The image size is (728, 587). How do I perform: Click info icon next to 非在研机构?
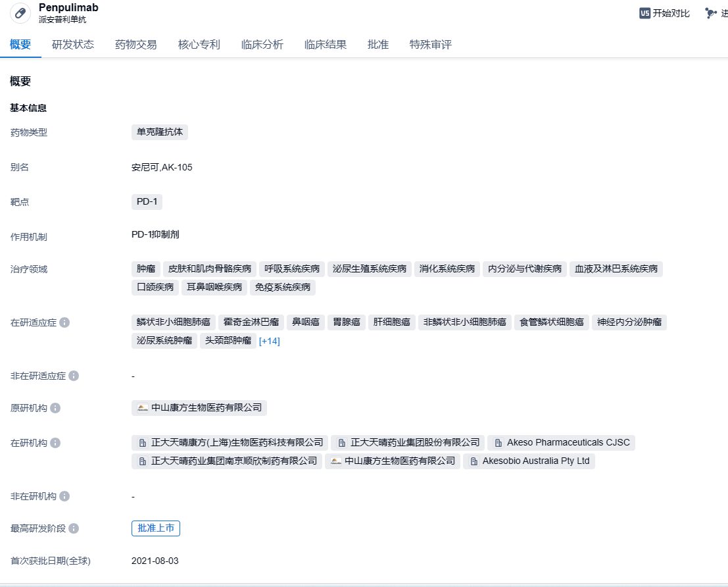64,496
